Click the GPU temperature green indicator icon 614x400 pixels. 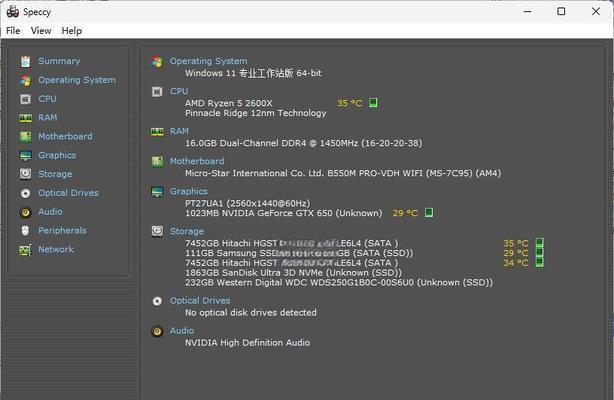[x=429, y=212]
